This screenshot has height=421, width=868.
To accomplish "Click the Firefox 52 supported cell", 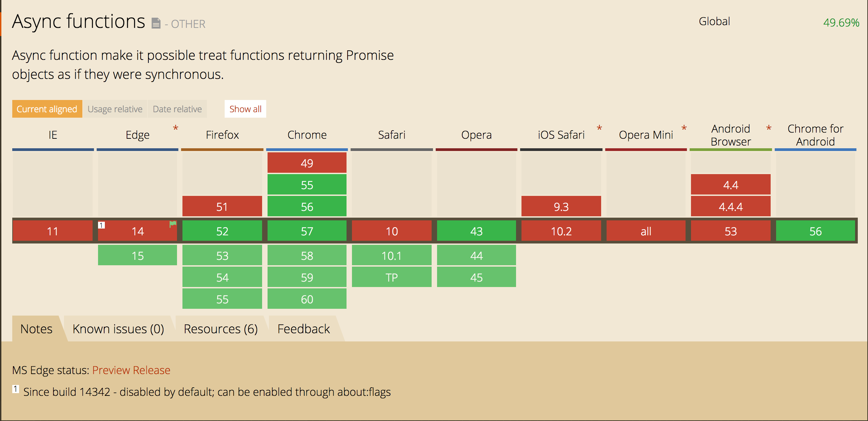I will (x=222, y=231).
